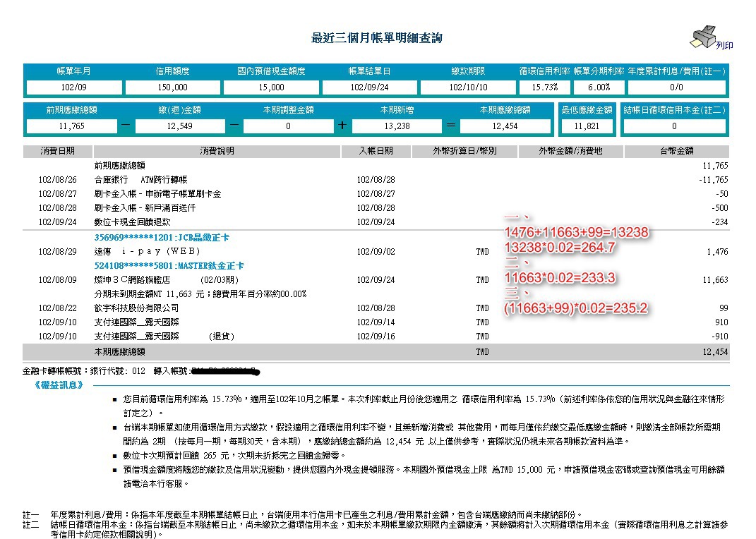Click the 數位卡次期預計回饋 265 元 bullet line
The image size is (756, 539).
(x=234, y=455)
